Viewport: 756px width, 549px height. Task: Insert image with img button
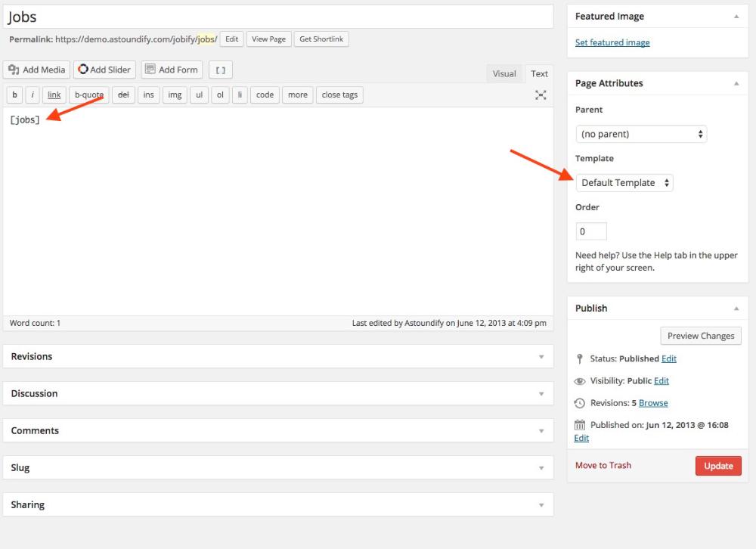[175, 95]
